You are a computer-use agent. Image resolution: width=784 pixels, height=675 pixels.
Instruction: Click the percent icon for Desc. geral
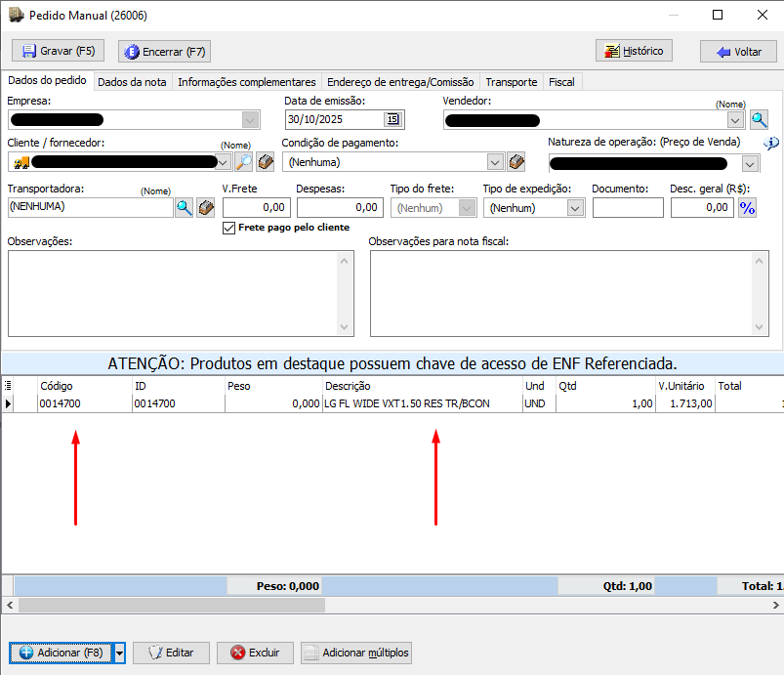tap(747, 207)
